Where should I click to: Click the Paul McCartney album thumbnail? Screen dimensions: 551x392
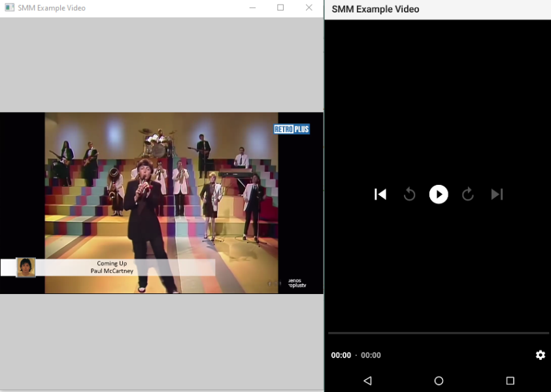25,267
